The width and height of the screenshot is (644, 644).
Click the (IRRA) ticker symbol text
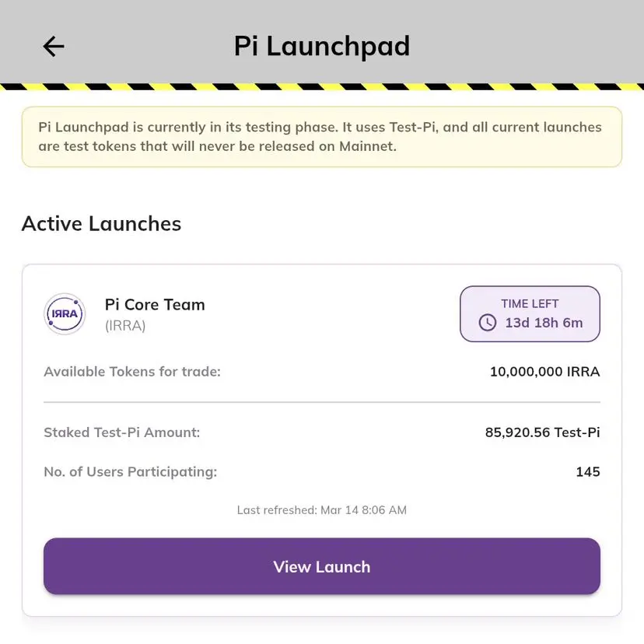(125, 326)
